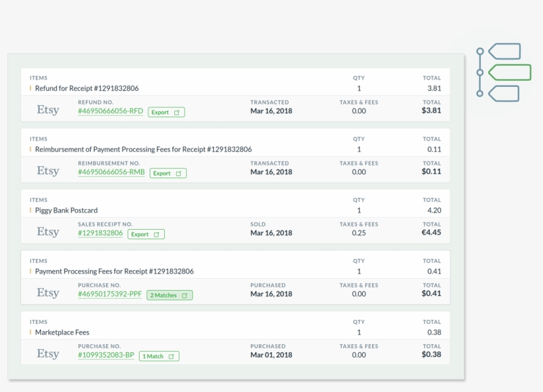Click the Etsy logo in the refund row

[48, 111]
